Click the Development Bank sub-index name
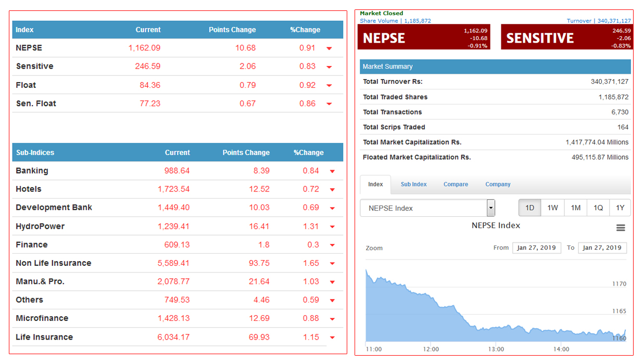 [x=54, y=207]
